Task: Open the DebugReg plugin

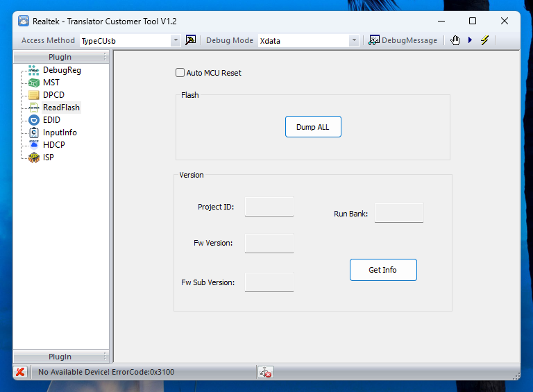Action: tap(62, 70)
